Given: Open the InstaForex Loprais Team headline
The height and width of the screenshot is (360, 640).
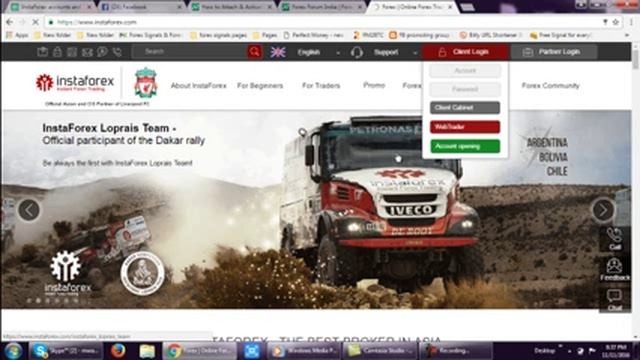Looking at the screenshot, I should tap(109, 128).
